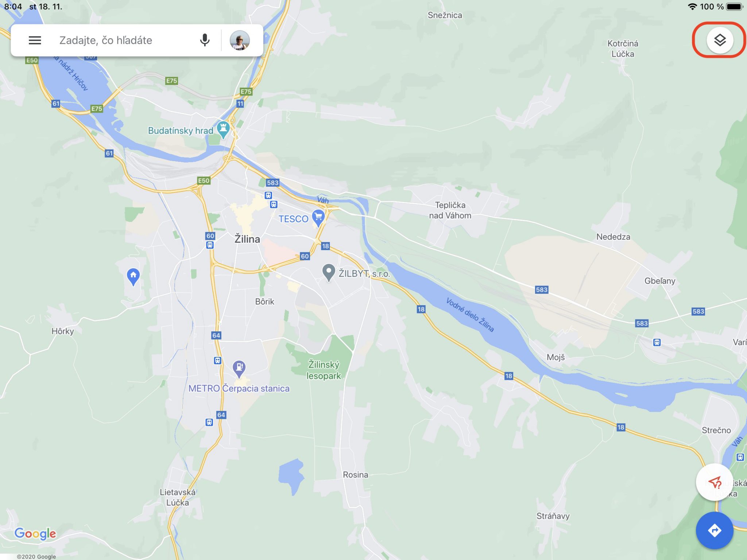
Task: Select the Budatínsky hrad castle marker
Action: 223,130
